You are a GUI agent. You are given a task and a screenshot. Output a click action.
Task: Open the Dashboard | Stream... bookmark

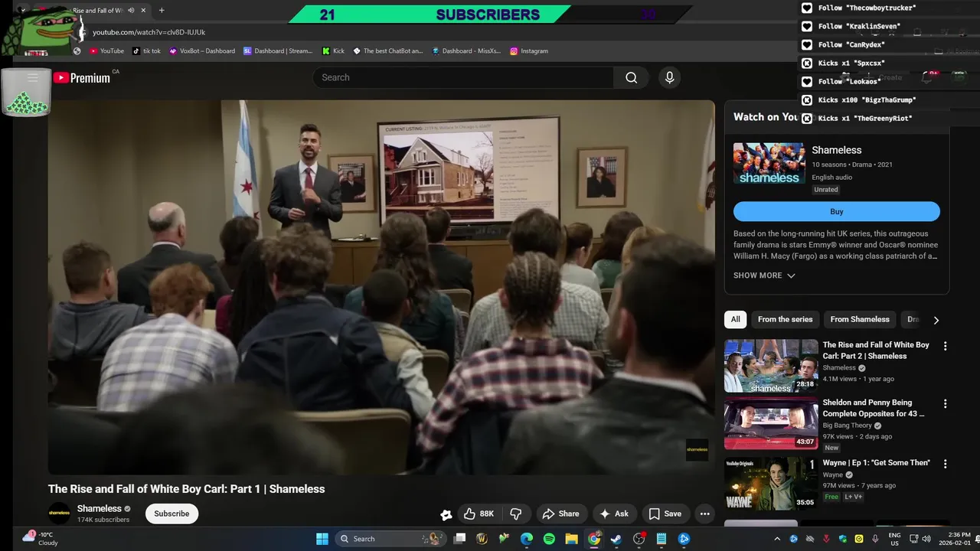click(x=278, y=51)
